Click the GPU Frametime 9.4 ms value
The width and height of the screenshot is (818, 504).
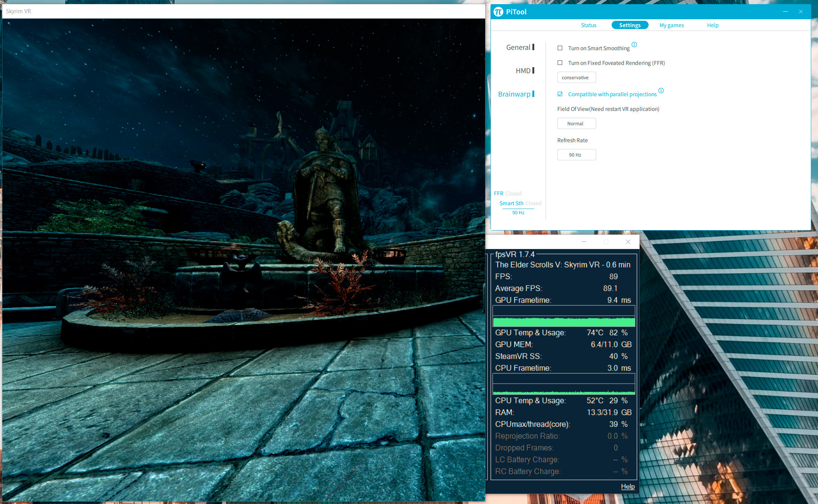point(619,300)
